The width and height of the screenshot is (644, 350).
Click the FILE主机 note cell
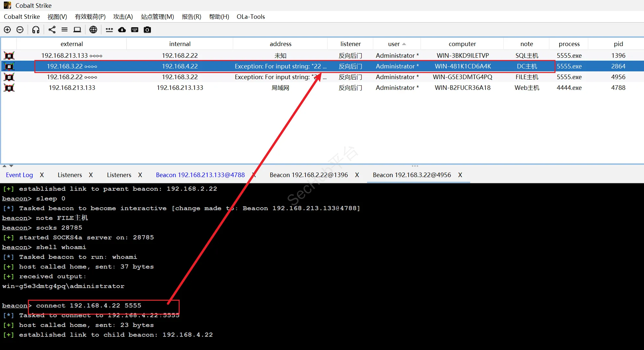tap(527, 77)
